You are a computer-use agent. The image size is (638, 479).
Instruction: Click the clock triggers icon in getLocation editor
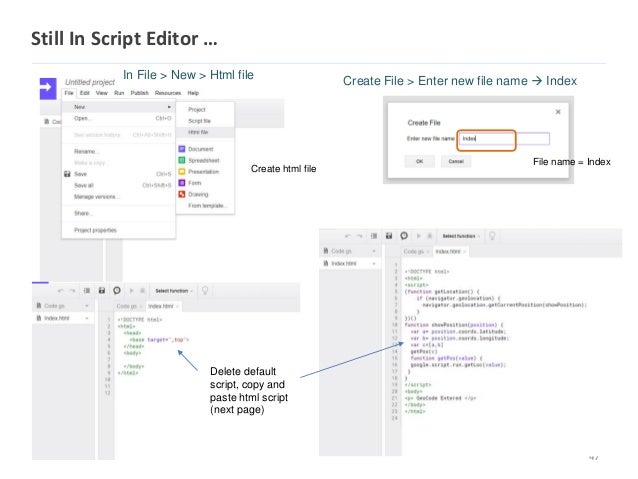[404, 236]
